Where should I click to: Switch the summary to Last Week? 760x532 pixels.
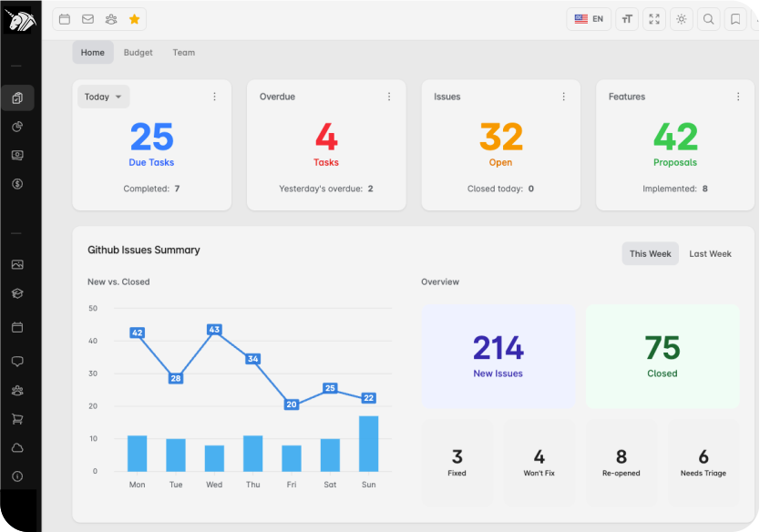tap(710, 254)
